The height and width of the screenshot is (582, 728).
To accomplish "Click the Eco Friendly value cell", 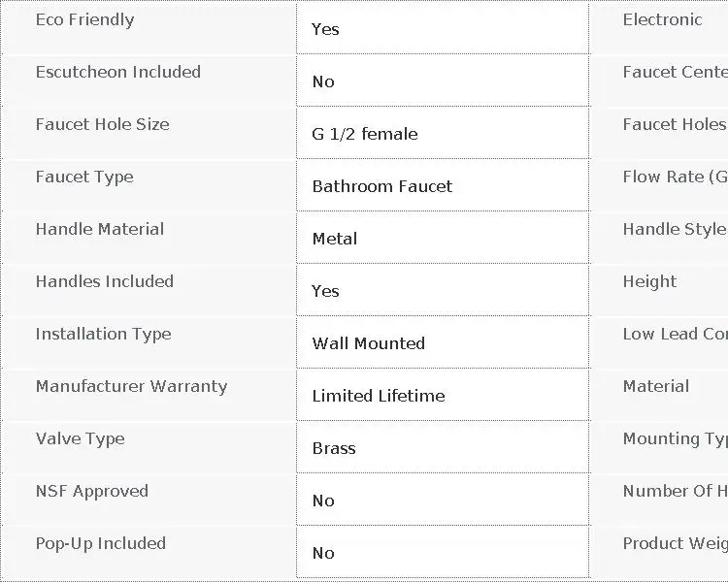I will pyautogui.click(x=443, y=28).
